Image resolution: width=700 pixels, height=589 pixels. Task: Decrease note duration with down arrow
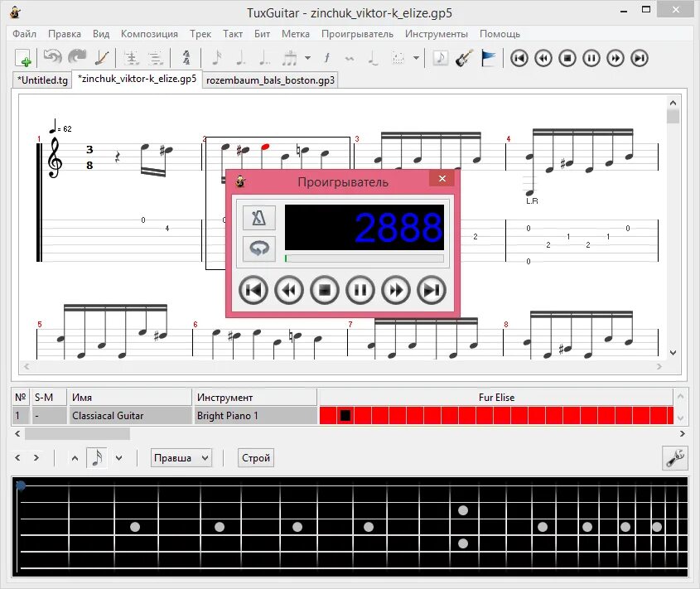(x=118, y=458)
